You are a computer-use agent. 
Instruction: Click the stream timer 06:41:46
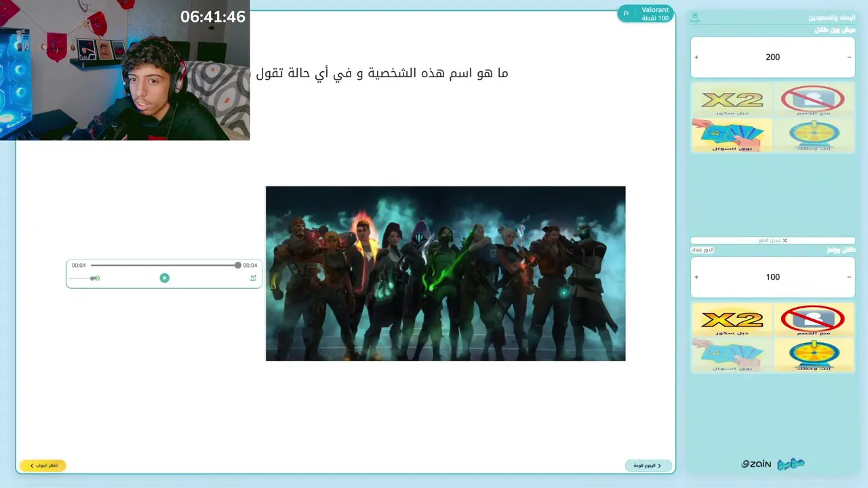(213, 17)
